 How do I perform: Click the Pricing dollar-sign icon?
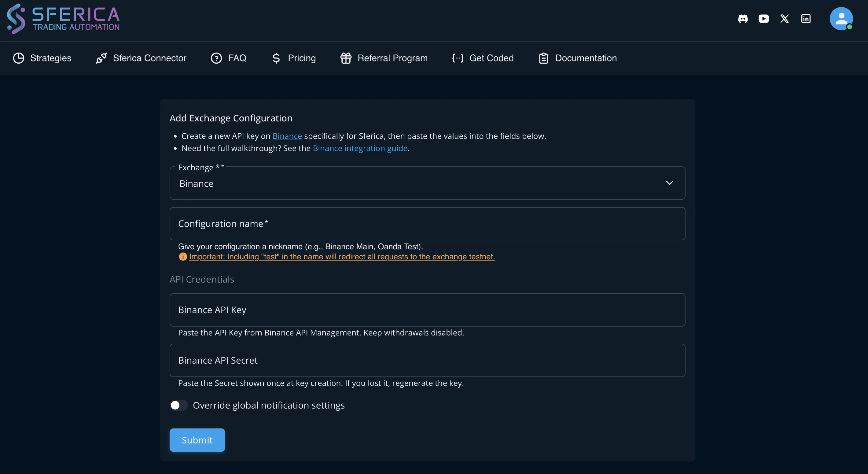pyautogui.click(x=276, y=58)
